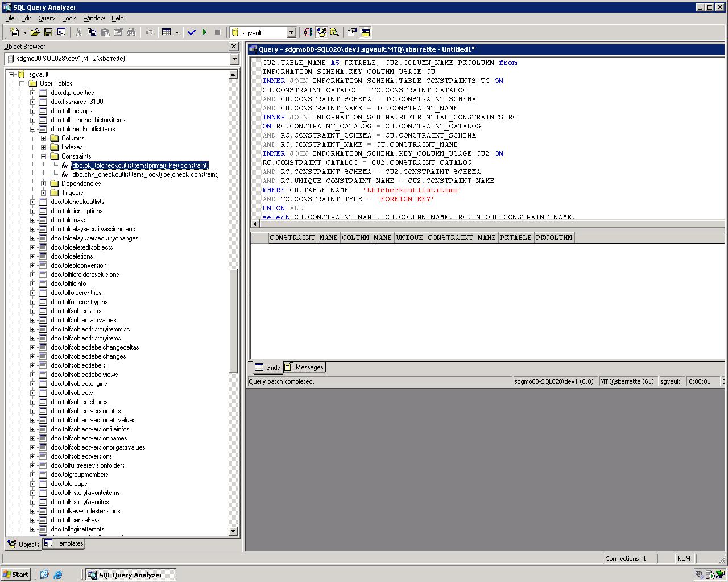Click the PKTABLE column header

click(x=516, y=238)
